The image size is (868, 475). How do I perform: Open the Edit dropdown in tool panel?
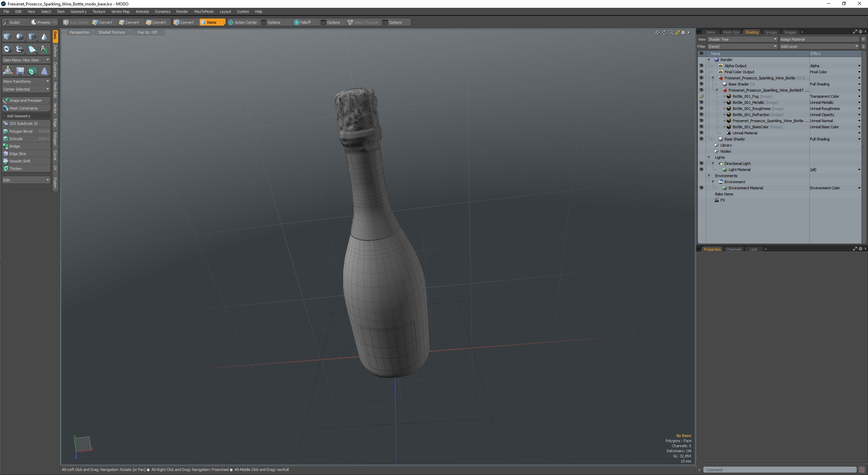tap(26, 180)
